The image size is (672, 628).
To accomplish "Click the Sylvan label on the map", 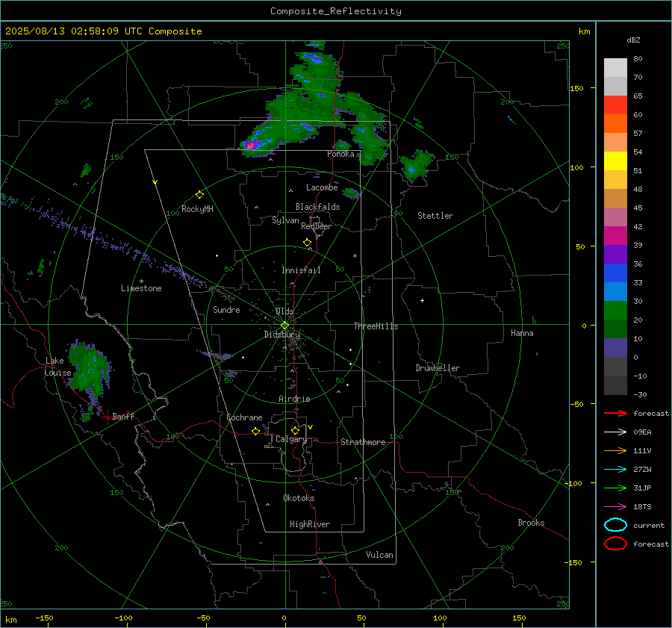I will 285,220.
